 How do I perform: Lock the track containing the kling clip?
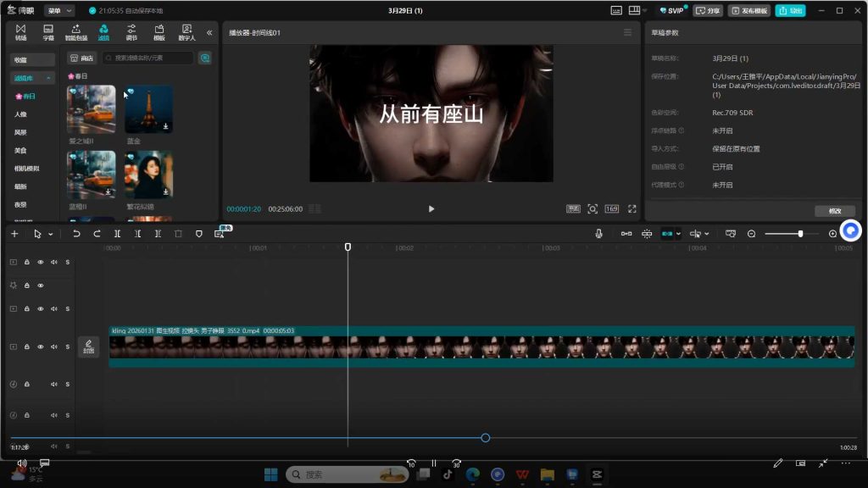[x=26, y=347]
